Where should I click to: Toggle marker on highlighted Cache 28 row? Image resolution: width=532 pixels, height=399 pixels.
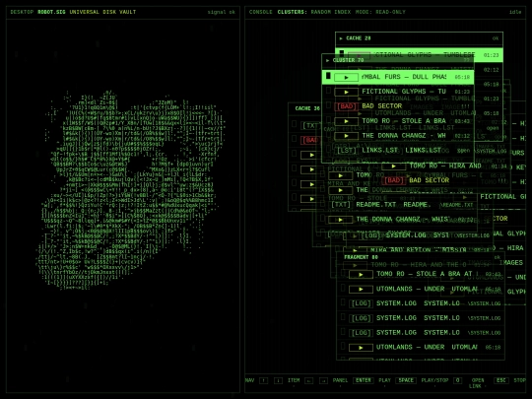pos(342,53)
